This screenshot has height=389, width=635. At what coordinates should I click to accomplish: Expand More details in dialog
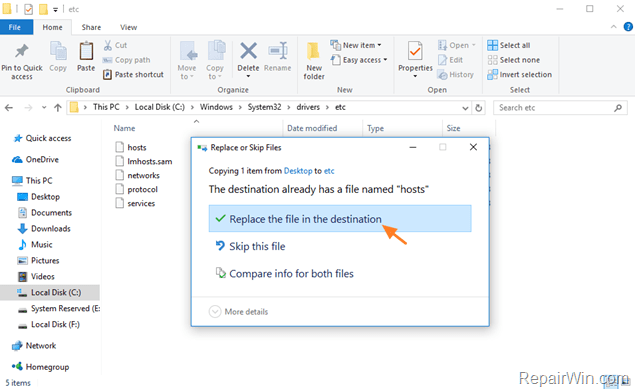(238, 312)
